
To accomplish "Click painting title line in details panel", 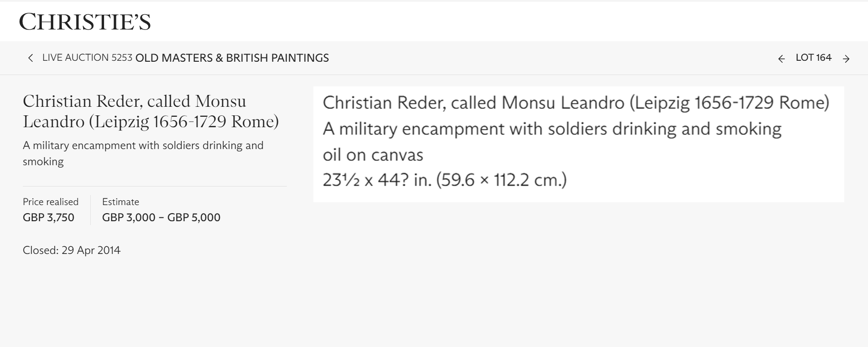I will tap(552, 129).
